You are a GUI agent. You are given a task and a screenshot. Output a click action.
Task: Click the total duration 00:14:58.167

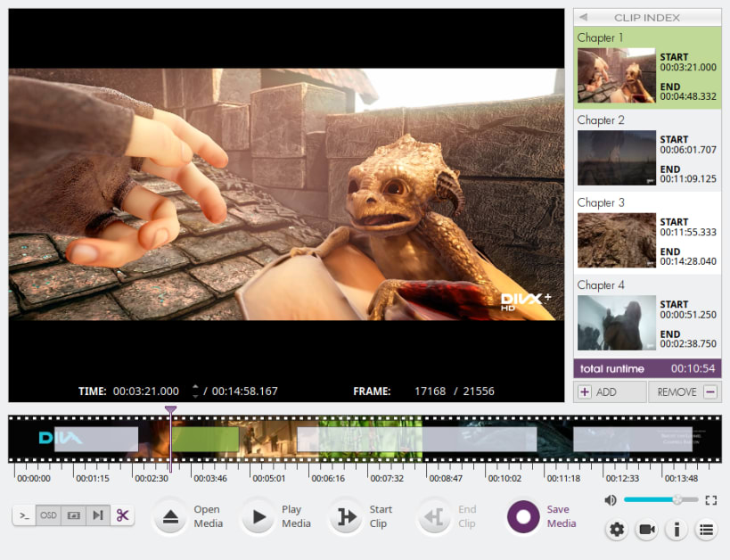click(x=245, y=391)
